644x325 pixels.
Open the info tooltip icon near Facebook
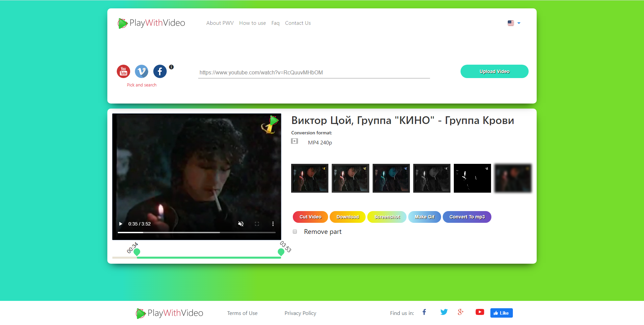coord(171,67)
